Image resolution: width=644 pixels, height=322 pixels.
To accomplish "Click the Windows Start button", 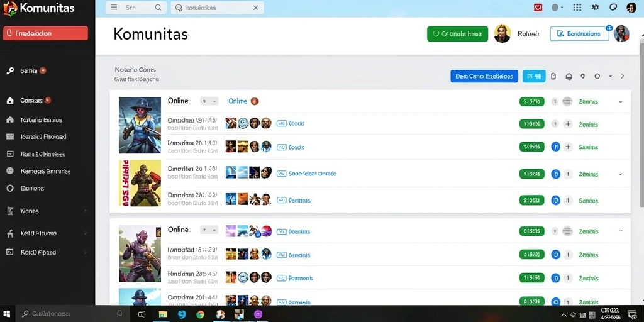I will click(7, 314).
